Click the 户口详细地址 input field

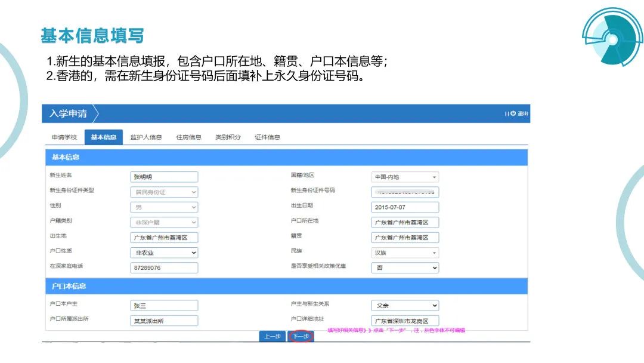point(405,321)
